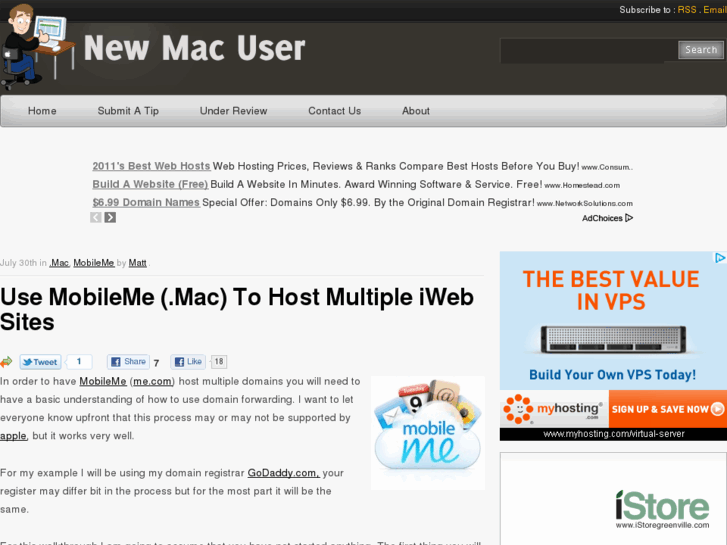Open the Submit A Tip page
This screenshot has height=545, width=727.
[128, 111]
